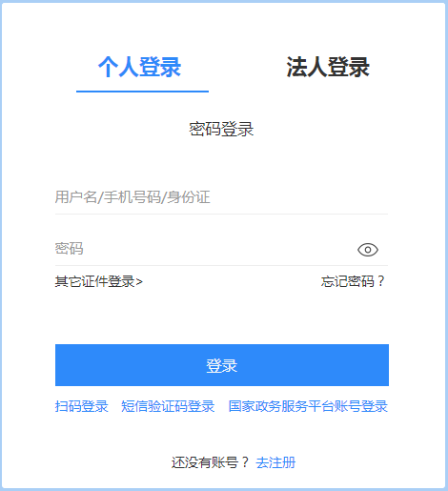Expand 其它证件登录 options
This screenshot has height=491, width=448.
99,281
